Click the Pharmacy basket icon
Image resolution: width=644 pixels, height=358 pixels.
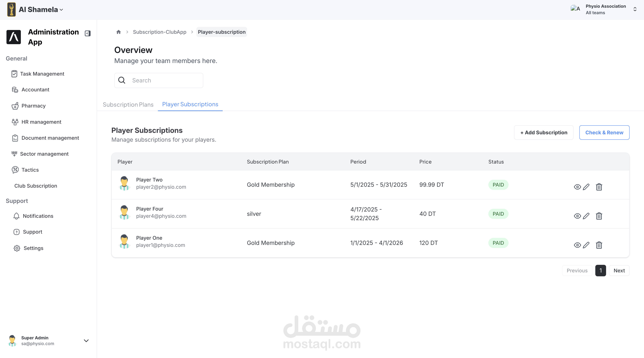click(x=15, y=106)
